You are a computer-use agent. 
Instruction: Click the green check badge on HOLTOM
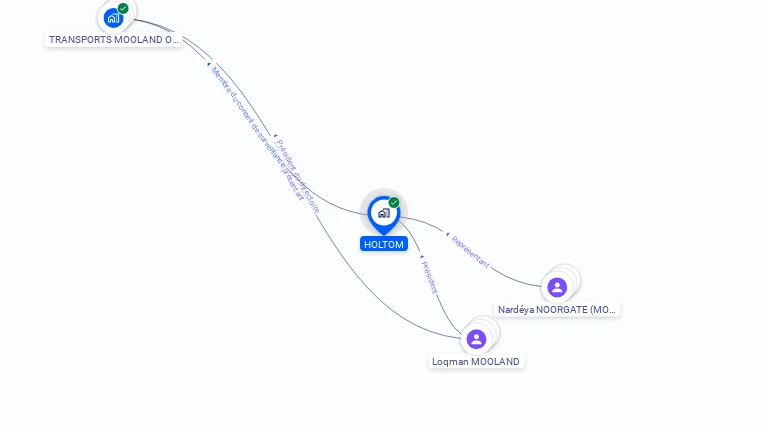click(394, 202)
